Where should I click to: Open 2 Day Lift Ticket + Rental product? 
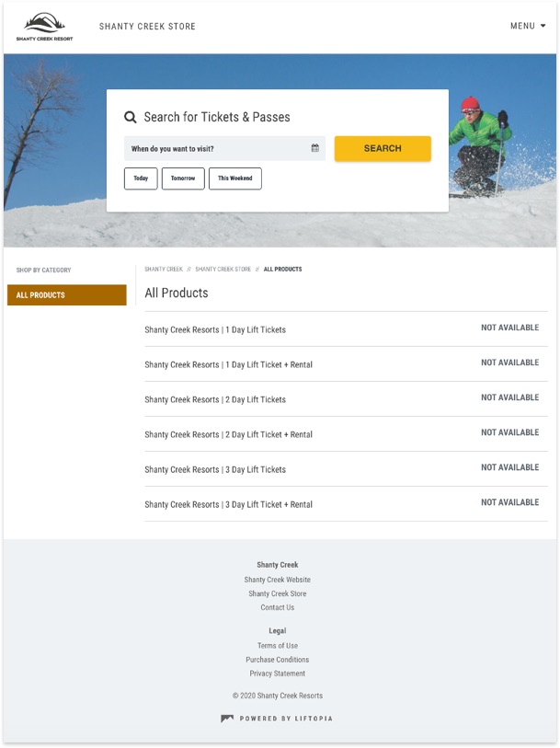pyautogui.click(x=228, y=434)
